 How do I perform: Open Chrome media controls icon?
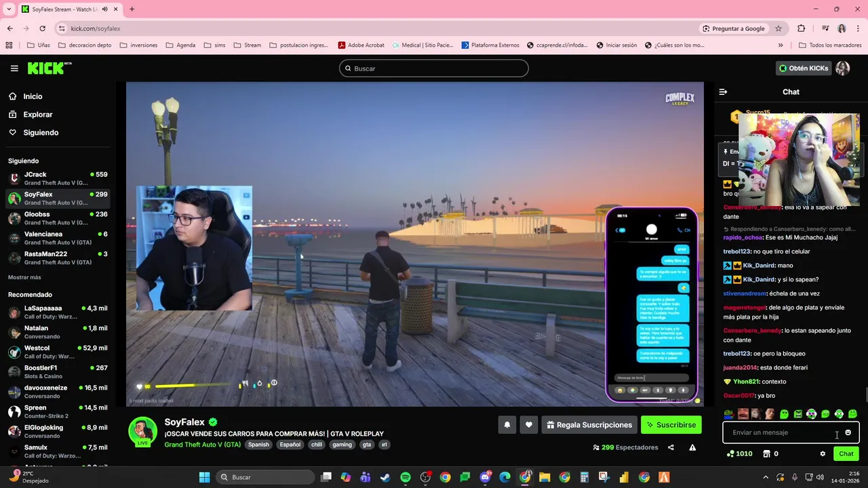click(x=825, y=28)
